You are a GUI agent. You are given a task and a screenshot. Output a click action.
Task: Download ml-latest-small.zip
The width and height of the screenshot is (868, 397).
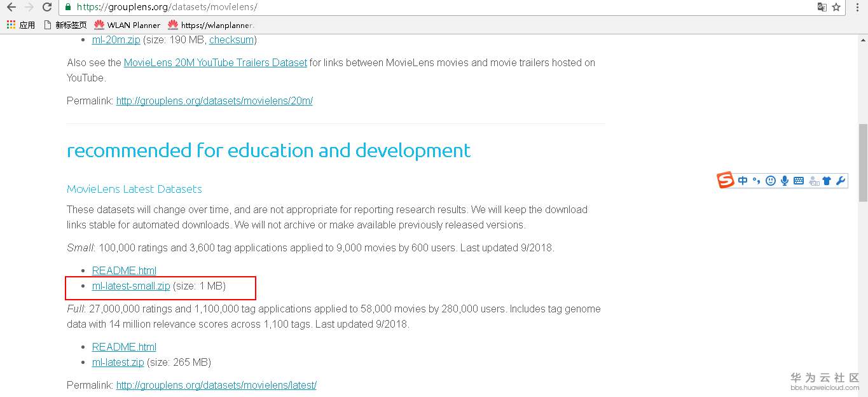tap(131, 286)
